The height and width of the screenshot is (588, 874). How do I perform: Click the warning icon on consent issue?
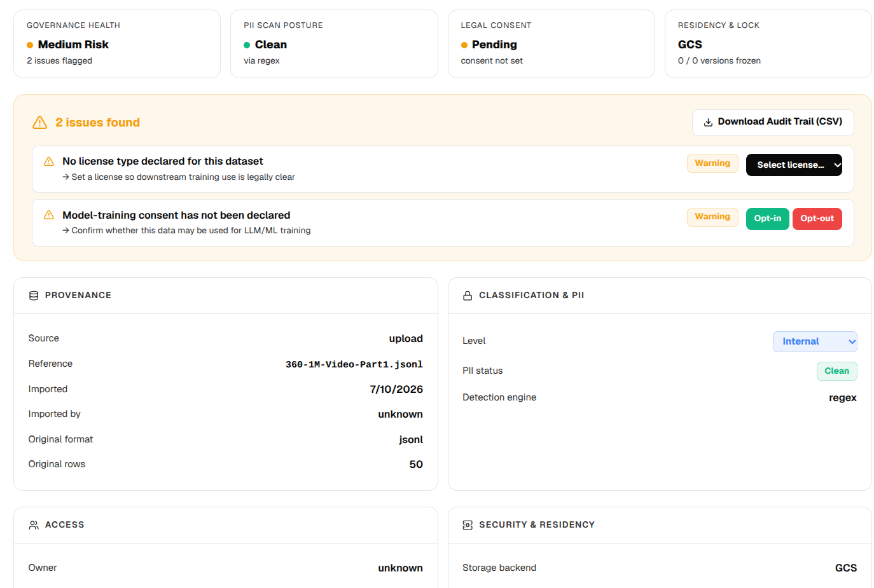(x=49, y=215)
